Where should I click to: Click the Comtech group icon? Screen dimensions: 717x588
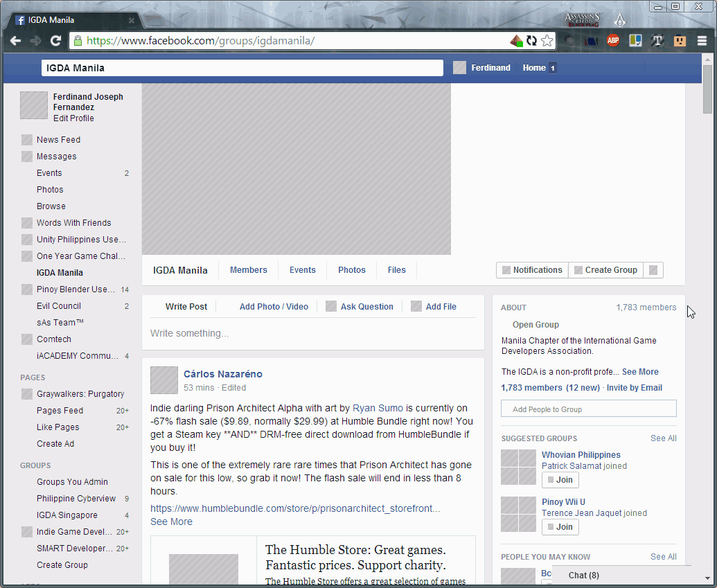click(27, 339)
